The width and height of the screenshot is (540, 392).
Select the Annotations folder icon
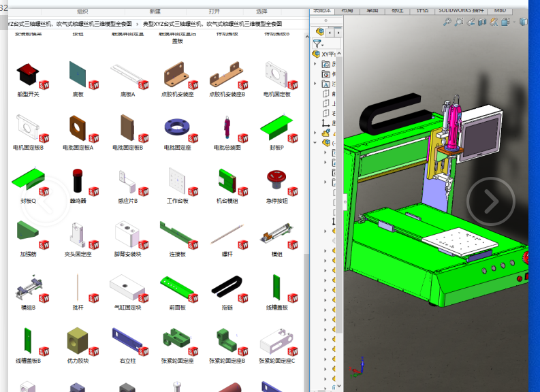pos(325,84)
